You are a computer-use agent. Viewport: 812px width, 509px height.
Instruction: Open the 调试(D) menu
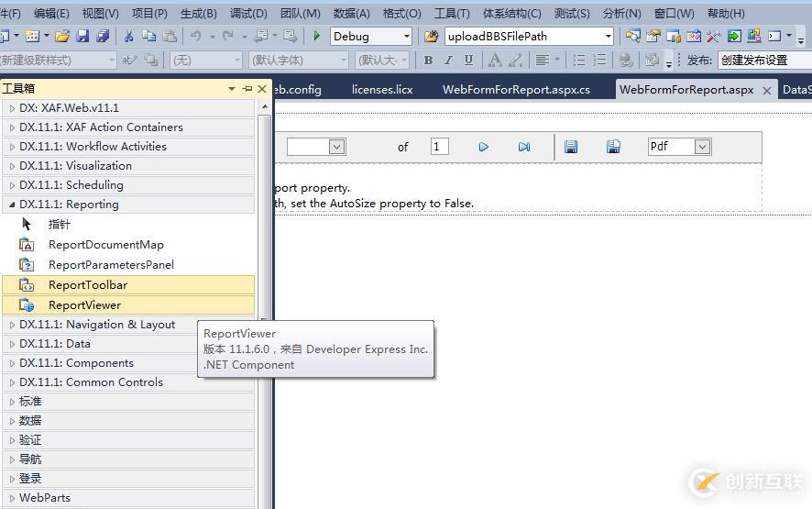click(x=248, y=14)
